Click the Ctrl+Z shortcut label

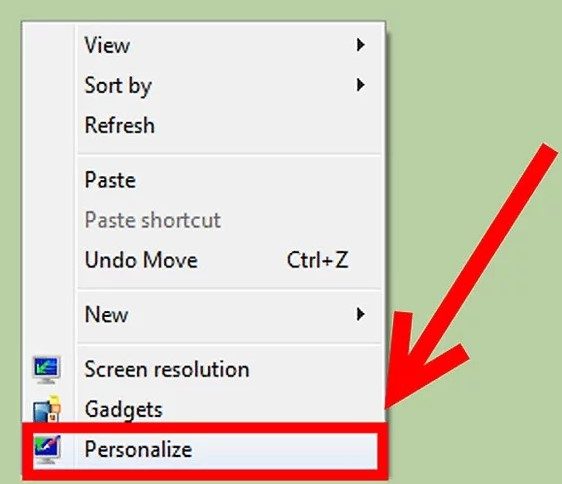tap(318, 260)
